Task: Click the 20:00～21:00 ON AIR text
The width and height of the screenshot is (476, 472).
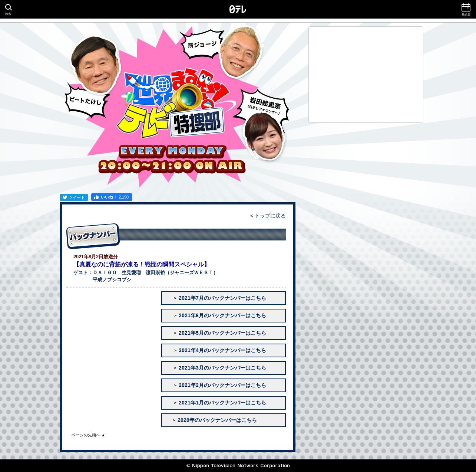Action: 172,166
